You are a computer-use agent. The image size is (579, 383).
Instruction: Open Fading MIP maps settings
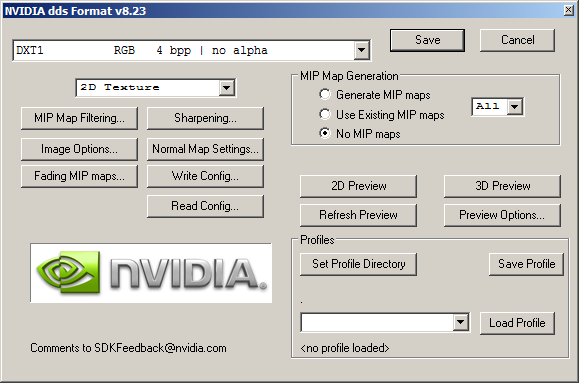point(79,176)
